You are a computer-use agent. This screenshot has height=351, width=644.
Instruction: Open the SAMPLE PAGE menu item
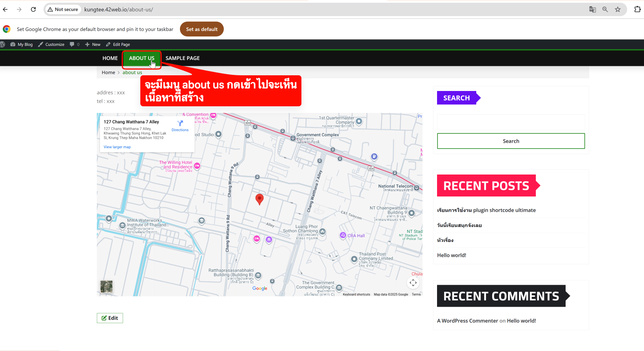point(182,58)
